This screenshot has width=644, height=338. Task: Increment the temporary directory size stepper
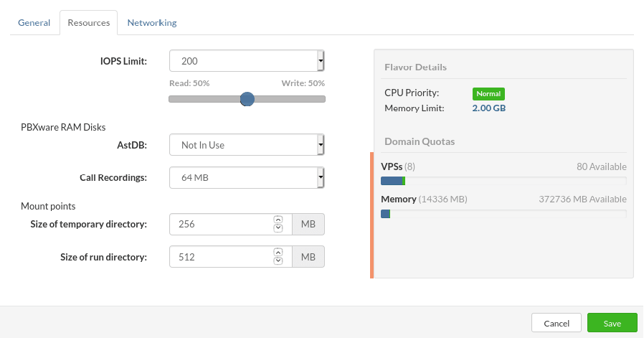278,220
